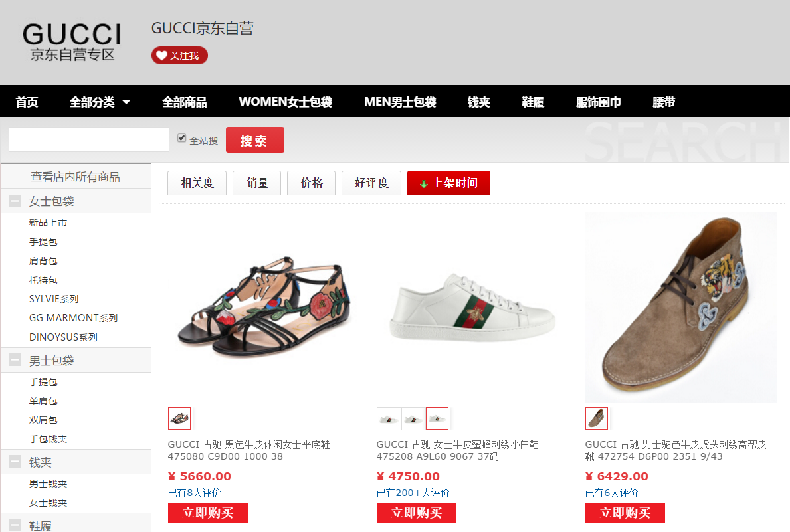Image resolution: width=790 pixels, height=532 pixels.
Task: Collapse the 男士包袋 category section
Action: (x=15, y=360)
